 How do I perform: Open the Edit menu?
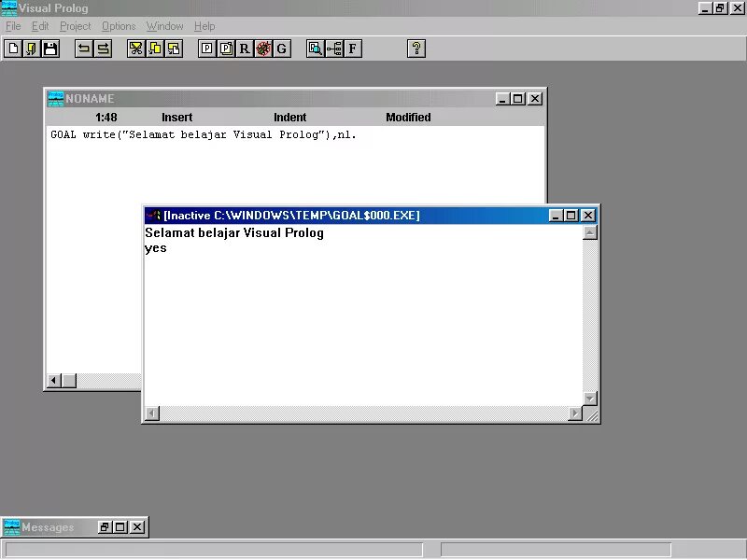[40, 26]
